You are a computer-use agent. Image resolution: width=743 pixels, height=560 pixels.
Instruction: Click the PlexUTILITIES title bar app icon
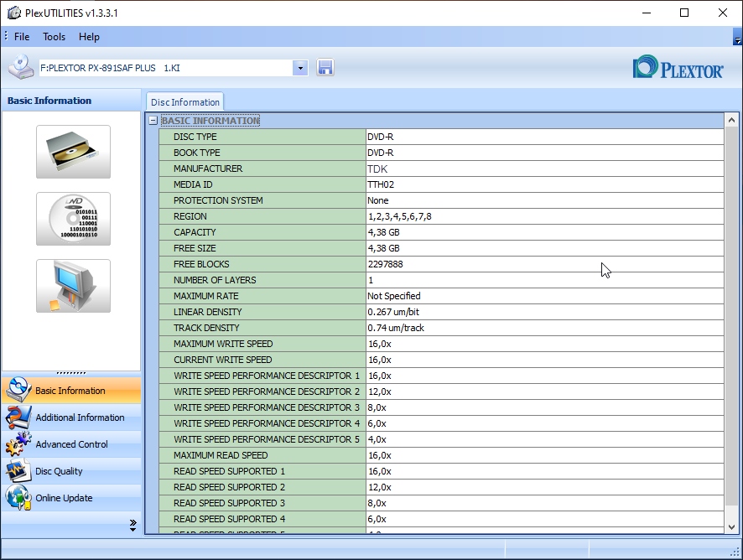[x=14, y=13]
